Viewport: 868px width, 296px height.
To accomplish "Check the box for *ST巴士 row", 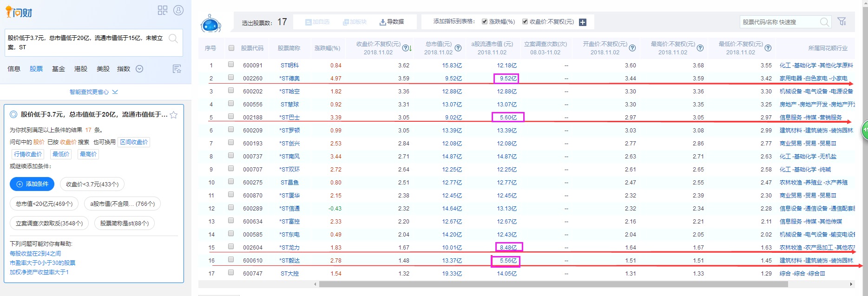I will pos(231,117).
